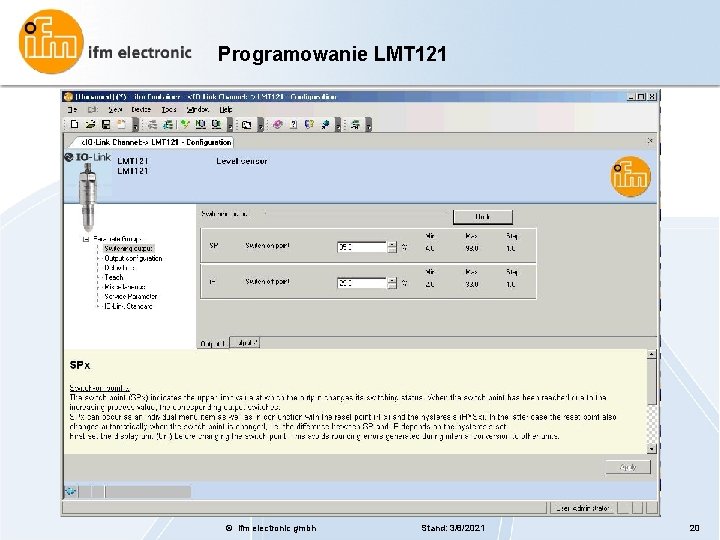Select the LMT121 Configuration document tab
Image resolution: width=720 pixels, height=540 pixels.
pos(153,142)
